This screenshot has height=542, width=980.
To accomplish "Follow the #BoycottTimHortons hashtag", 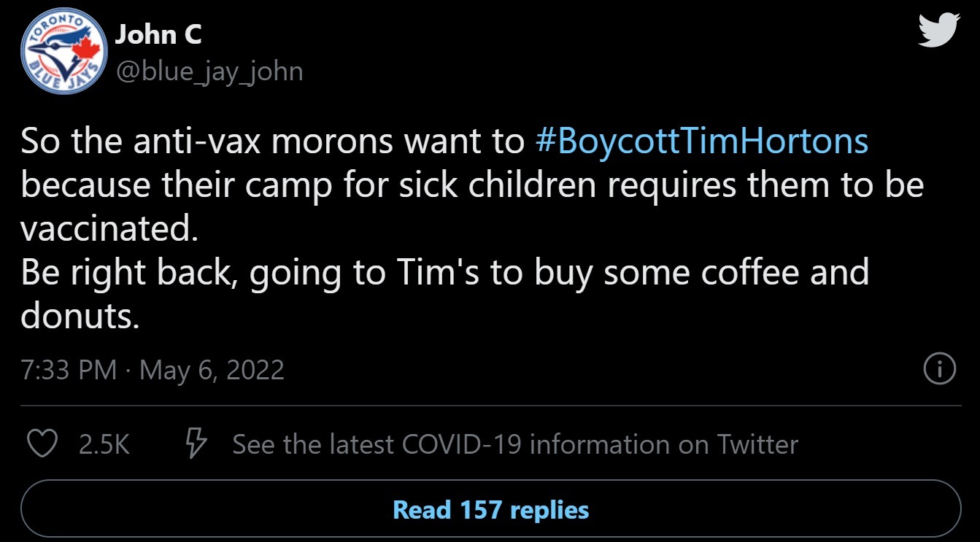I will point(702,141).
